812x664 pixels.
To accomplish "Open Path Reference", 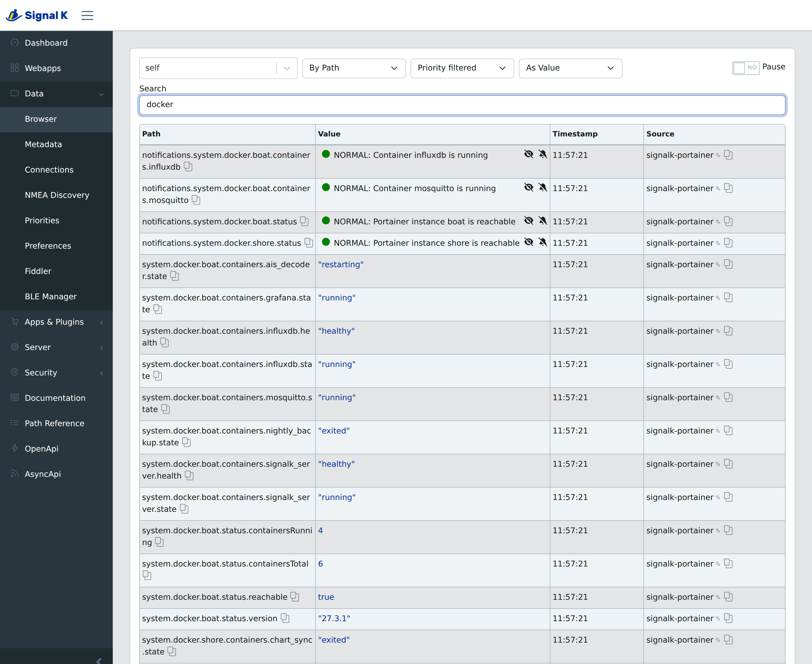I will [56, 423].
